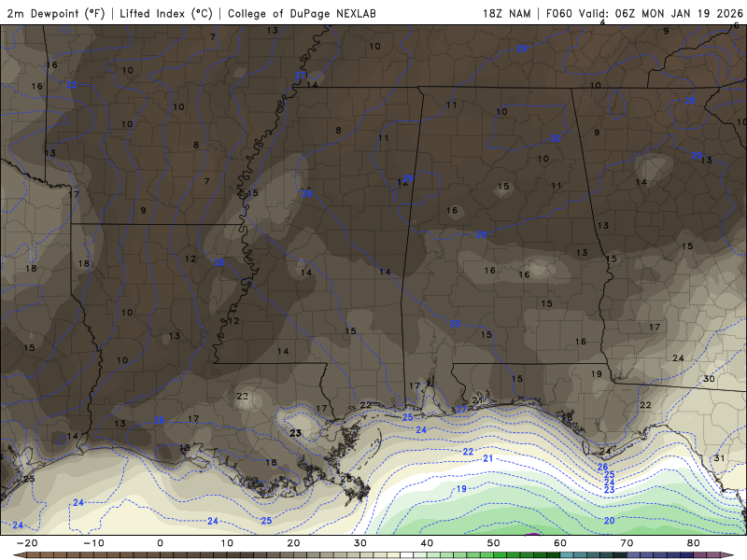The image size is (747, 560).
Task: Click the "70" label on the color scale
Action: coord(627,543)
